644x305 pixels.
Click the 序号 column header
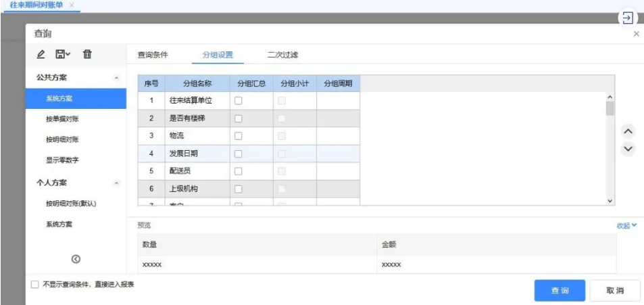click(151, 83)
